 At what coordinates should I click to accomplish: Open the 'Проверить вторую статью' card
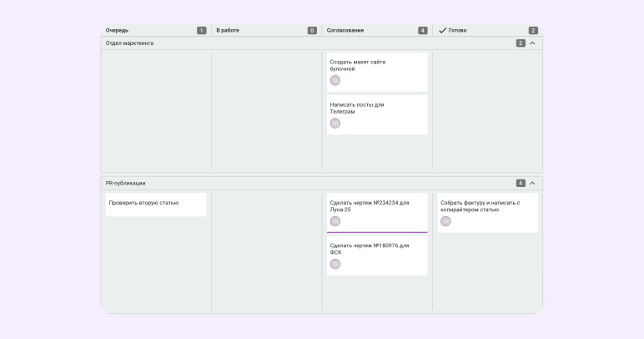coord(155,205)
